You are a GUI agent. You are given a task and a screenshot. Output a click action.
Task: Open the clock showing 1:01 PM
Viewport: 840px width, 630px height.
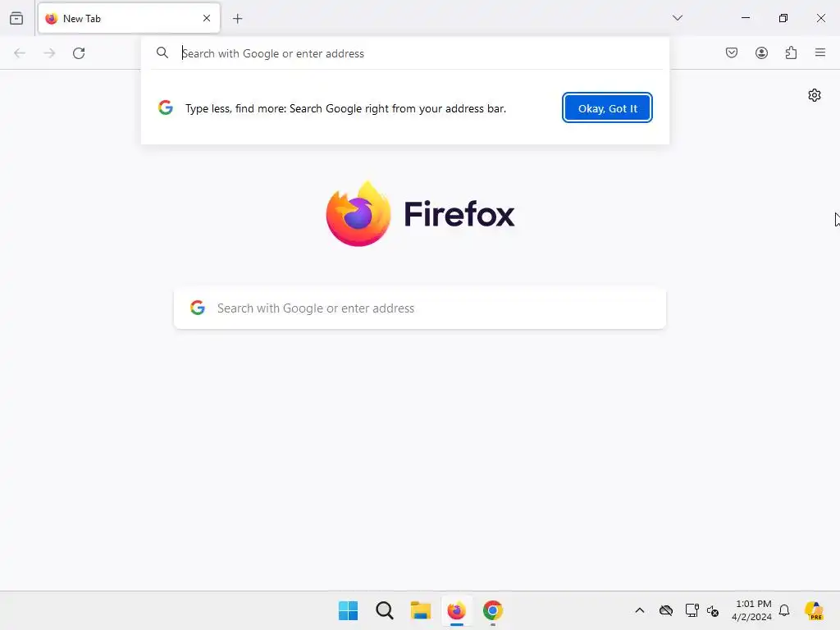click(x=752, y=610)
